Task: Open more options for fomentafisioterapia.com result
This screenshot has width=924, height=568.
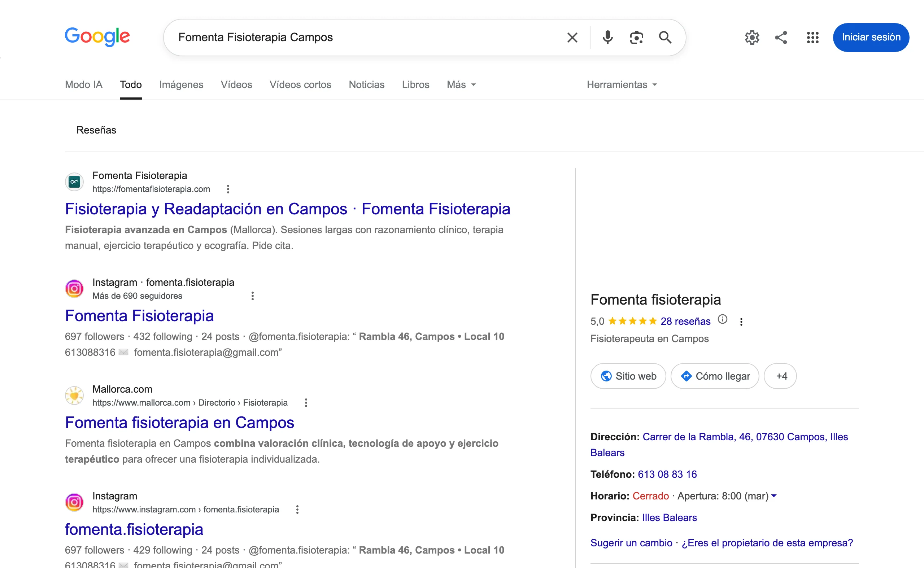Action: point(228,189)
